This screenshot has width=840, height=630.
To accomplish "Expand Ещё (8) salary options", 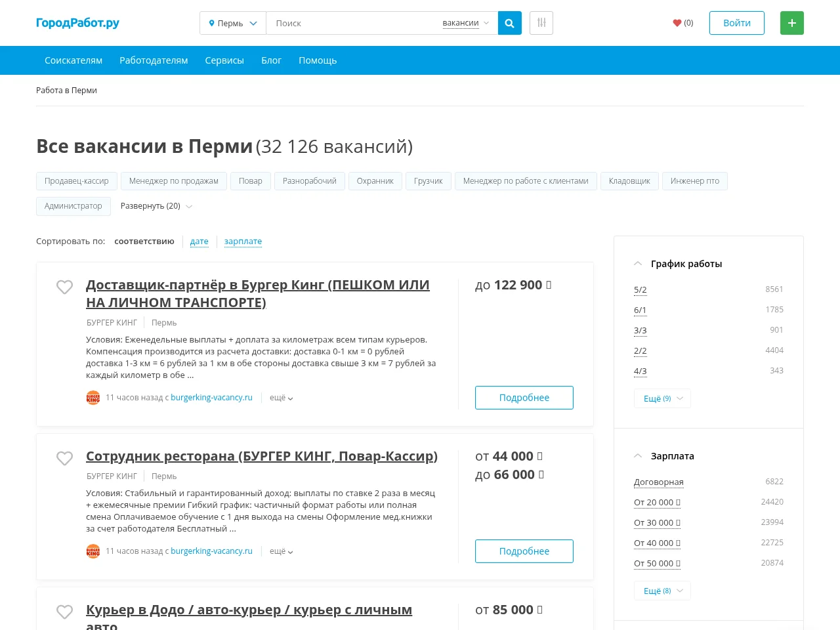I will point(662,591).
